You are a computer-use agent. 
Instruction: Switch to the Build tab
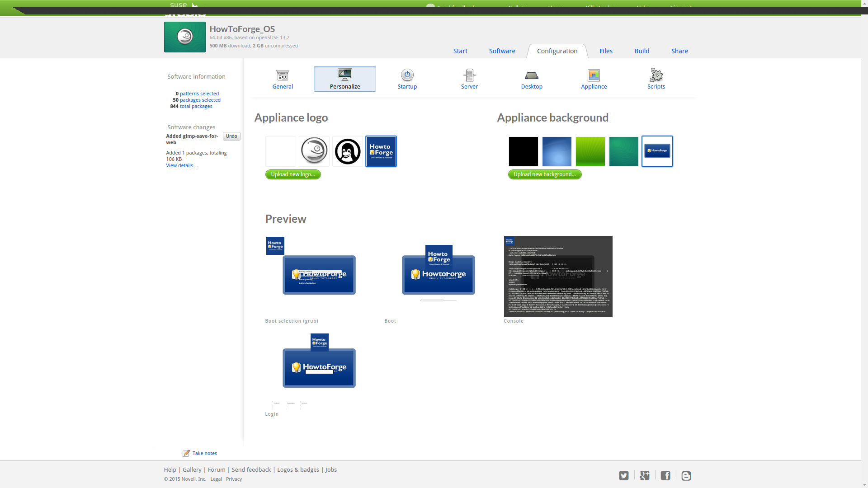click(642, 51)
